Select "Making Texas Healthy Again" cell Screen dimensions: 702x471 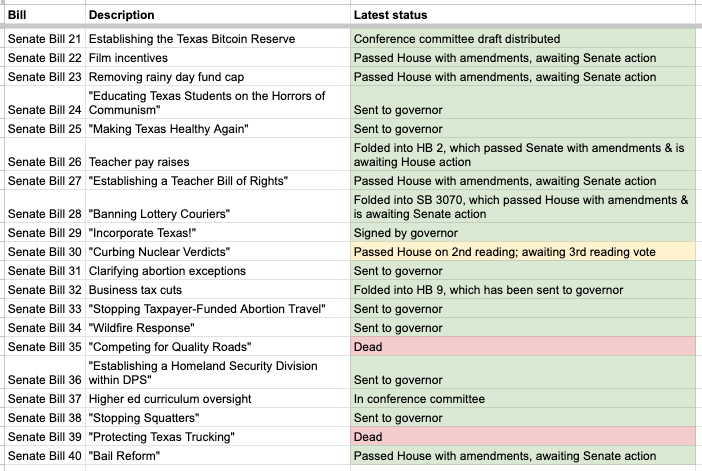coord(218,128)
